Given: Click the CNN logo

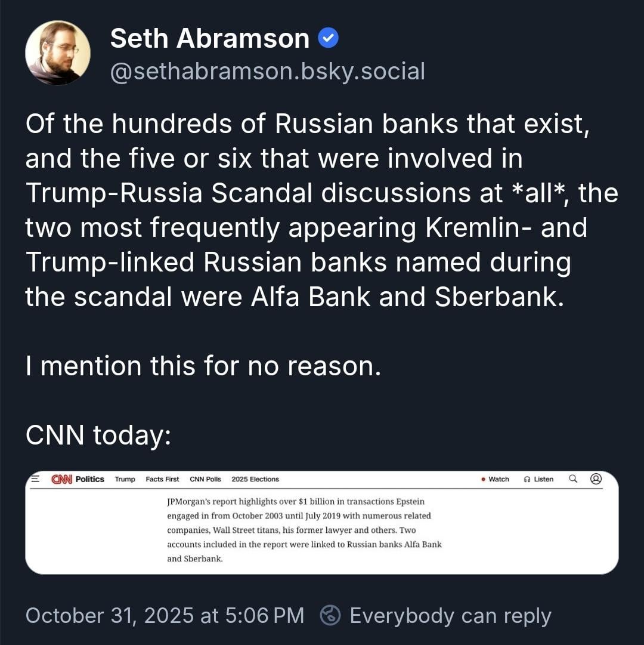Looking at the screenshot, I should pos(61,479).
